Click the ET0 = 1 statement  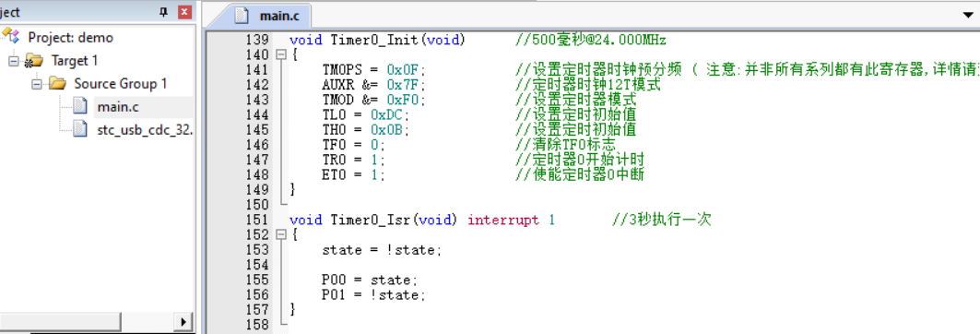pos(354,175)
